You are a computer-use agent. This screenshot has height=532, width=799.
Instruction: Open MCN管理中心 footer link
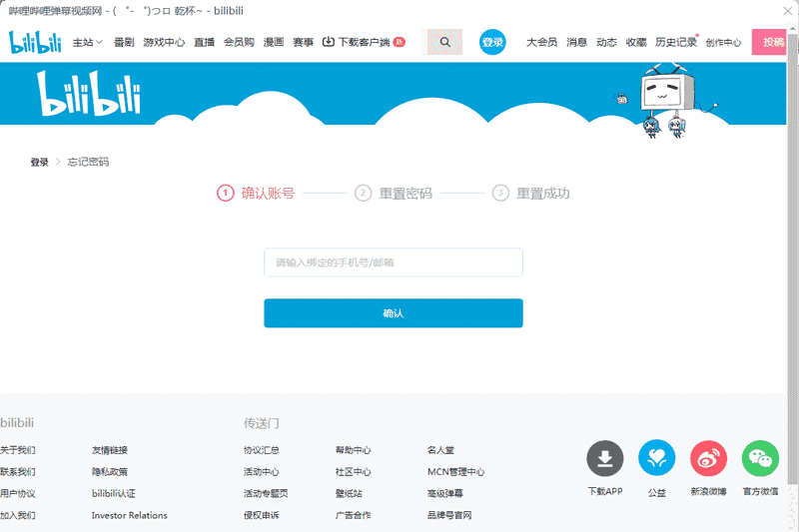tap(455, 472)
